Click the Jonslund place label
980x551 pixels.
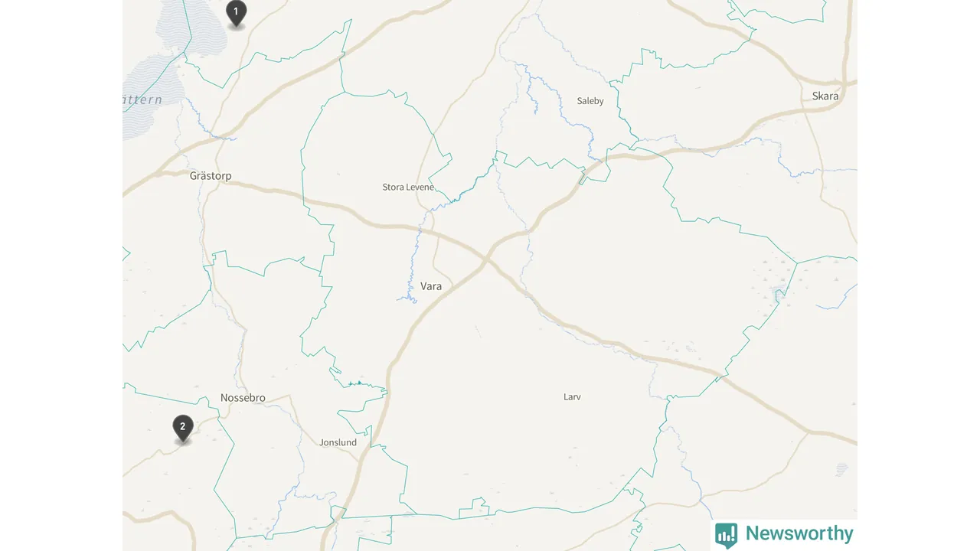338,442
